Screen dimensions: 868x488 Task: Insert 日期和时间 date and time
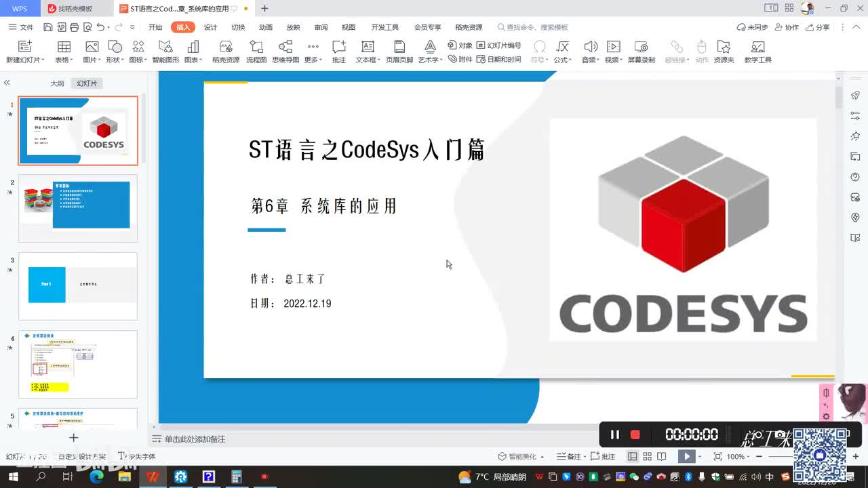tap(499, 59)
